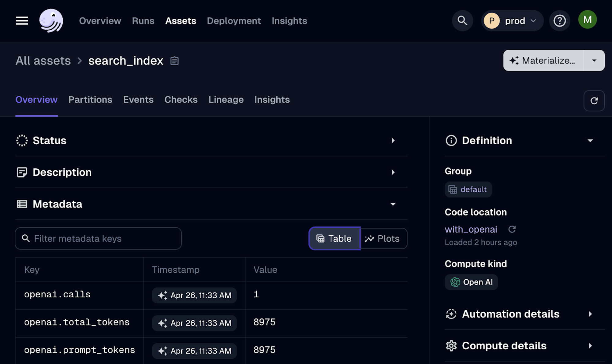Go to Runs in the top navigation
Viewport: 612px width, 364px height.
click(143, 21)
